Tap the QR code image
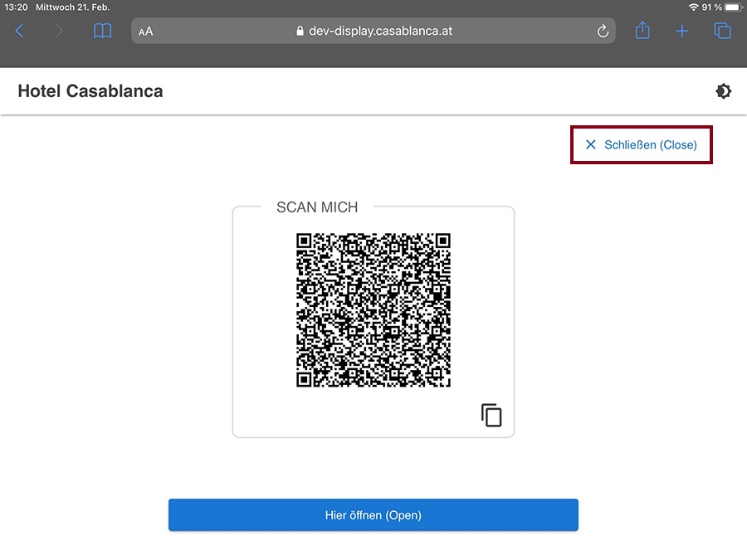Screen dimensions: 747x560 click(x=373, y=309)
